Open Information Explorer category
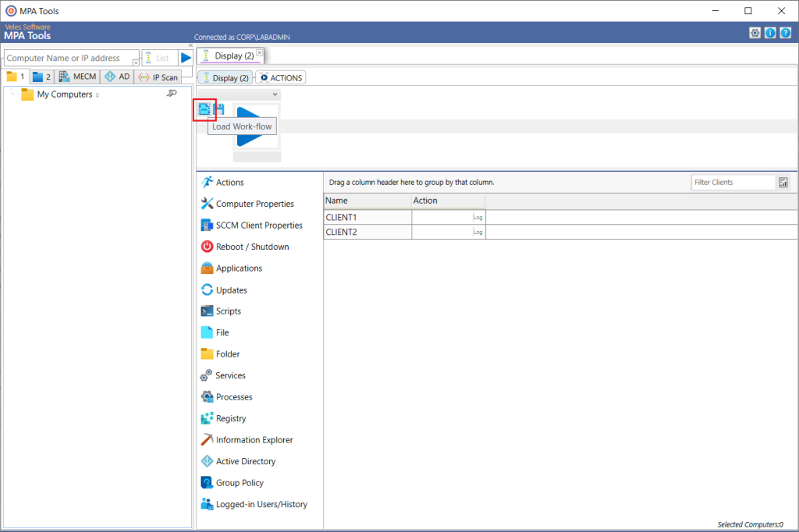The height and width of the screenshot is (532, 799). 247,440
